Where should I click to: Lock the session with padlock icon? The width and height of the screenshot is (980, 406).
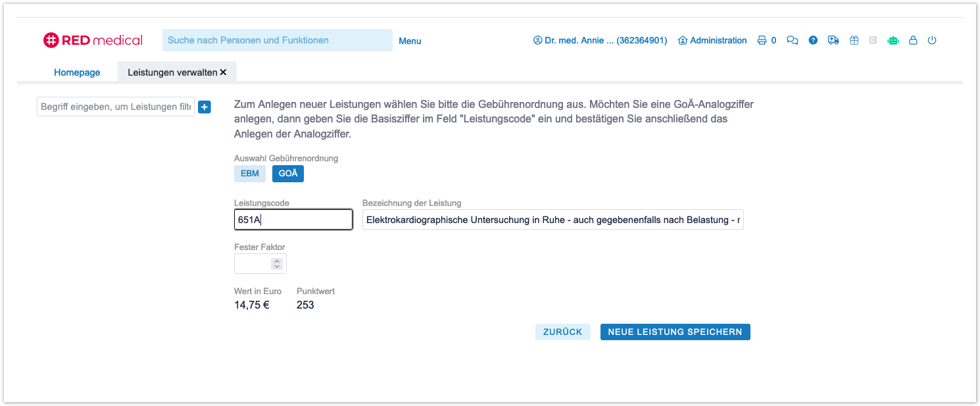[x=913, y=40]
